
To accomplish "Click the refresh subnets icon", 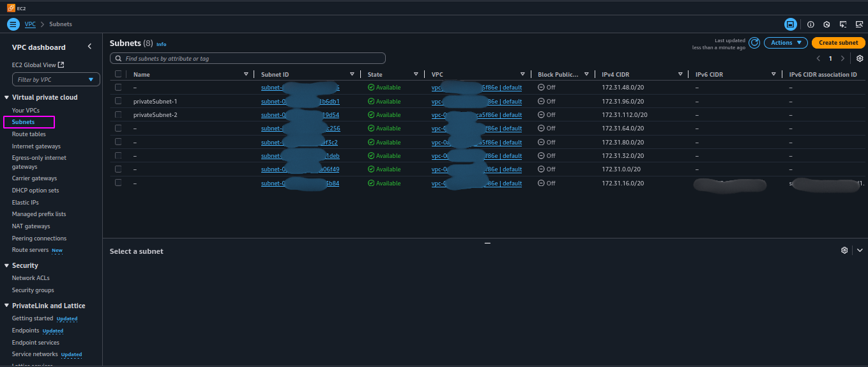I will (754, 43).
